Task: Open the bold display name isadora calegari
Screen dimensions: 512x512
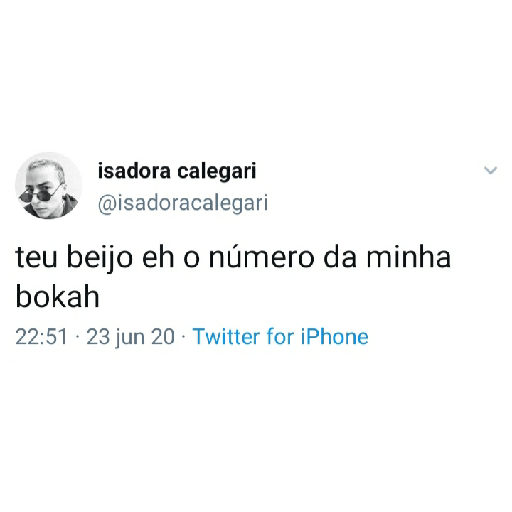Action: tap(177, 171)
